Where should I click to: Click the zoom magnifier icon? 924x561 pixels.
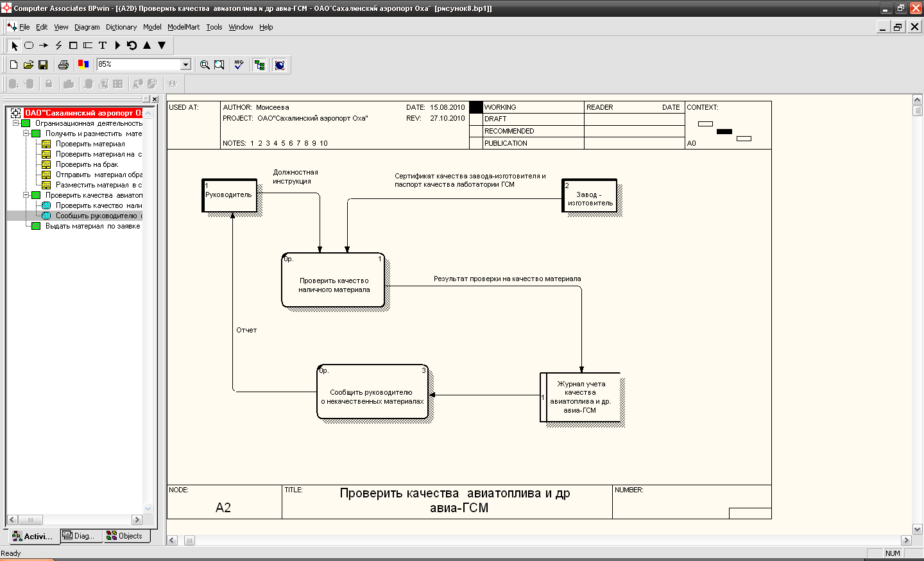click(x=205, y=65)
